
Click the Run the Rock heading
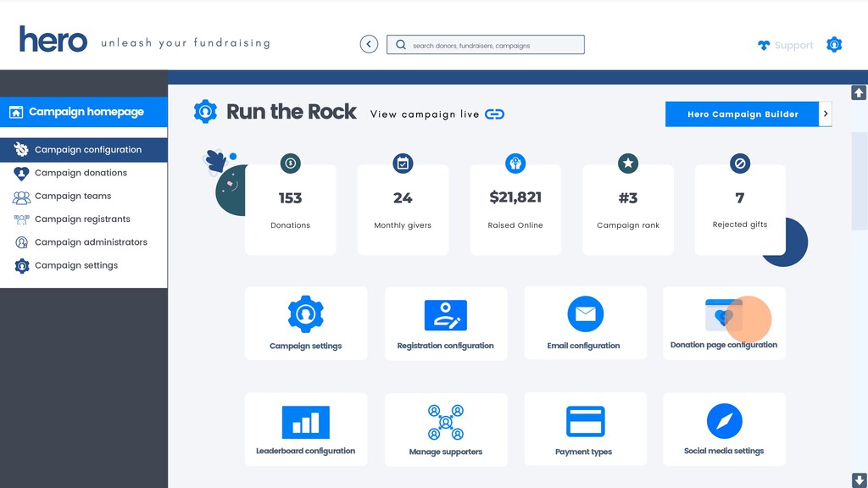click(x=292, y=112)
